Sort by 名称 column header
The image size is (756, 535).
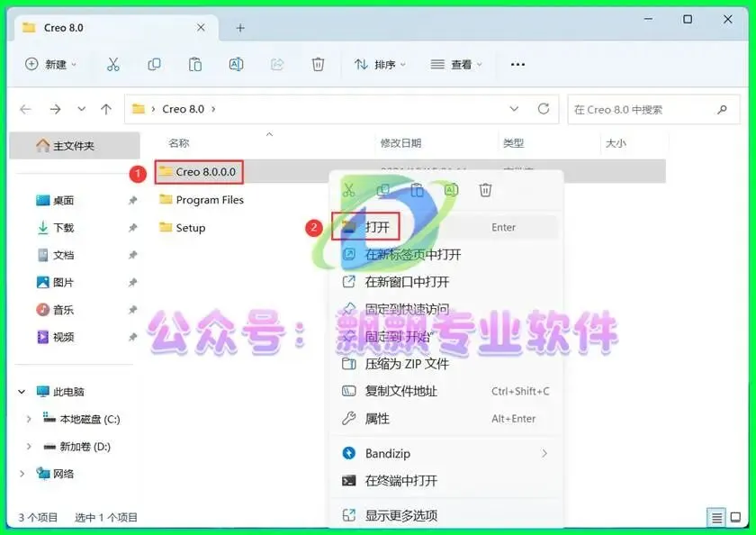[x=179, y=143]
